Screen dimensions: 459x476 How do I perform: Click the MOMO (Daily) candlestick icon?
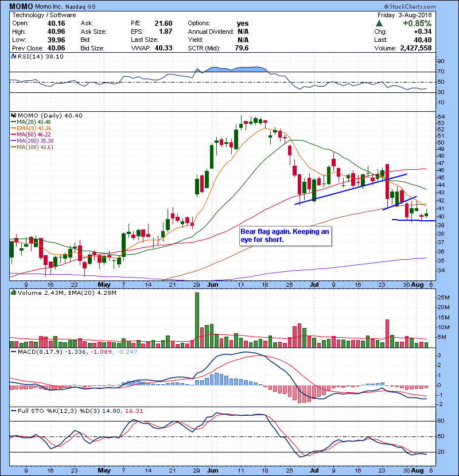[x=13, y=115]
